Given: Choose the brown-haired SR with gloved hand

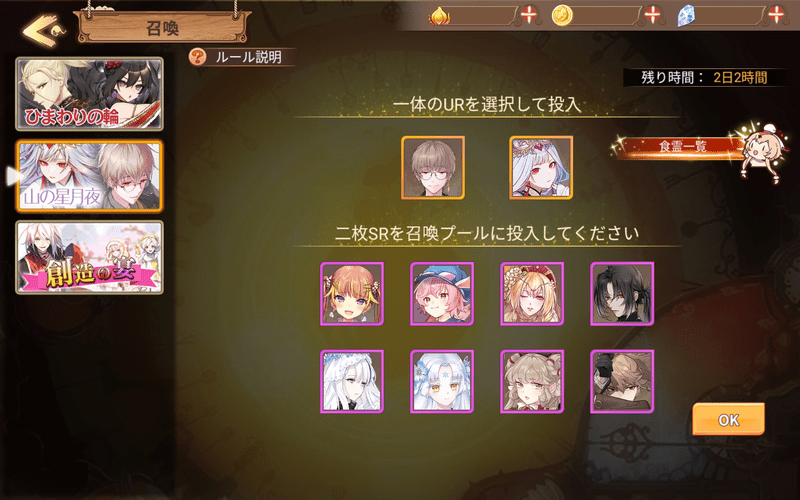Looking at the screenshot, I should (x=622, y=381).
